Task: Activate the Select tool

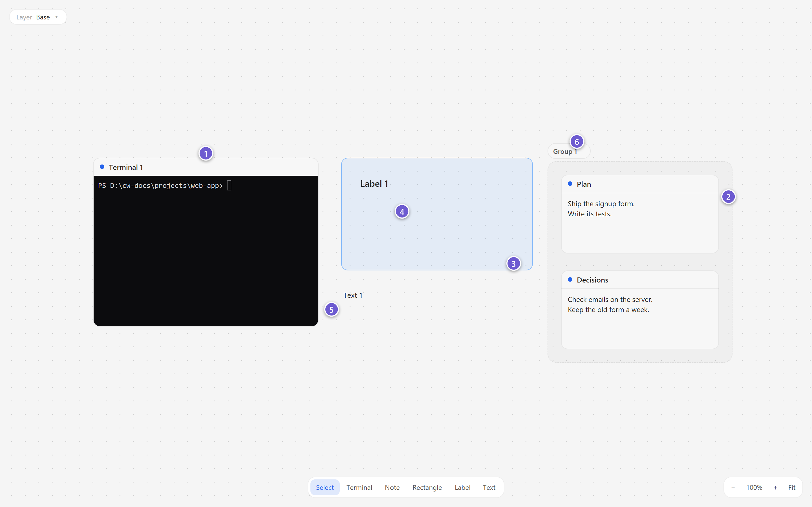Action: pyautogui.click(x=325, y=488)
